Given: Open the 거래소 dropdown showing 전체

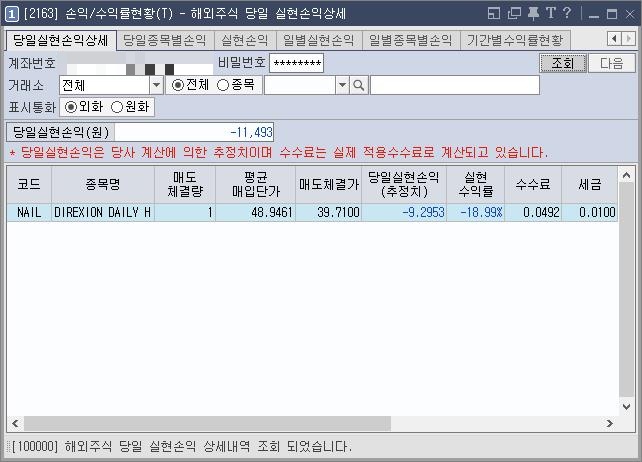Looking at the screenshot, I should point(156,85).
